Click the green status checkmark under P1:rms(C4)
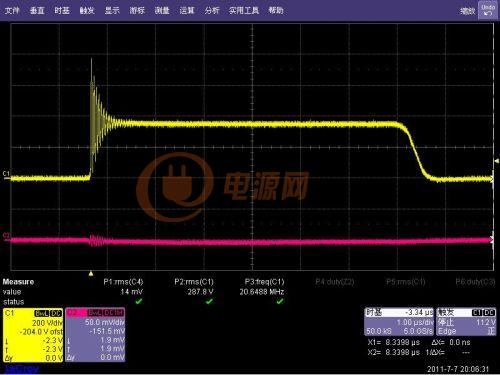The image size is (500, 375). [x=139, y=301]
